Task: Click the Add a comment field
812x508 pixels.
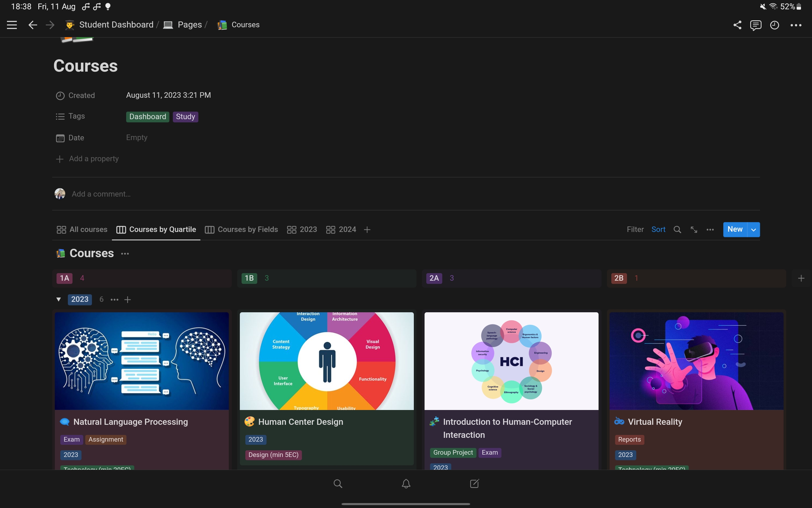Action: [x=101, y=194]
